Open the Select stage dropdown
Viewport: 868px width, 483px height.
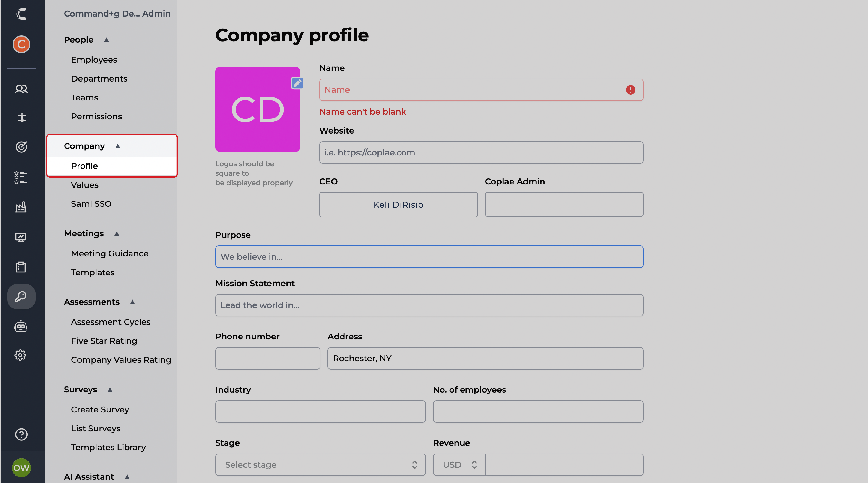click(x=320, y=464)
